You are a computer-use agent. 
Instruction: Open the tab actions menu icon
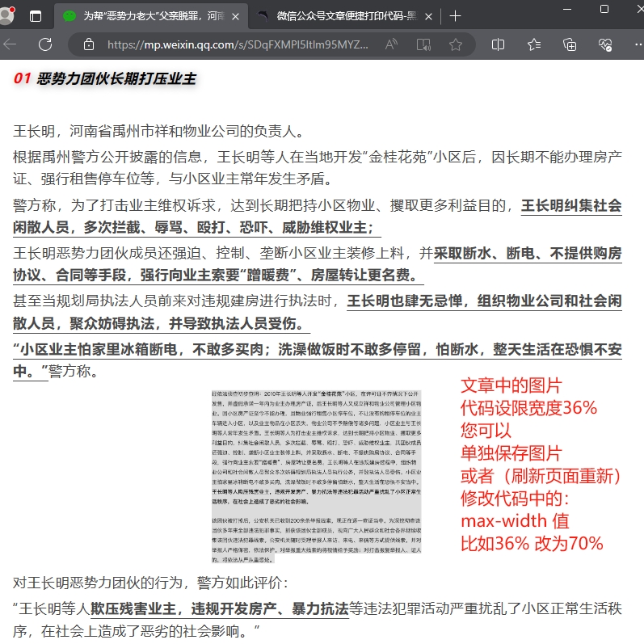point(36,16)
